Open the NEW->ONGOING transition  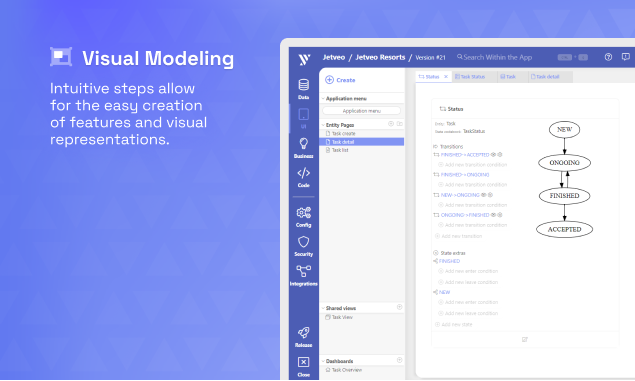pyautogui.click(x=460, y=195)
